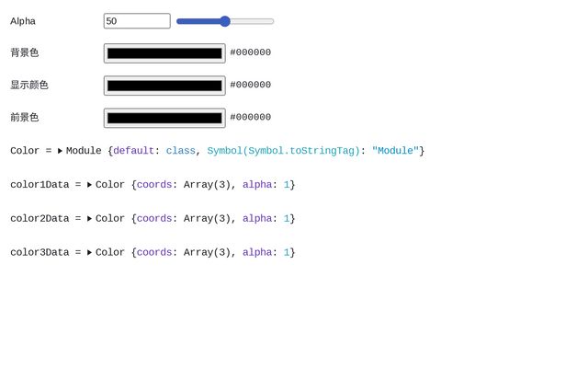Screen dimensions: 588x368
Task: Open the 前景色 color picker swatch
Action: (x=164, y=118)
